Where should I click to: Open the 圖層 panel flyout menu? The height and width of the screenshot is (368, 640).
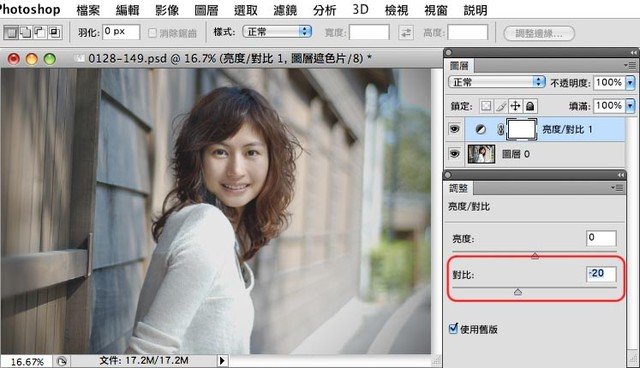(x=631, y=65)
